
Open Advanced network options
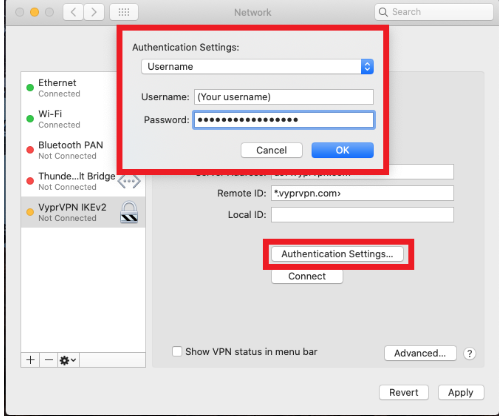click(420, 353)
